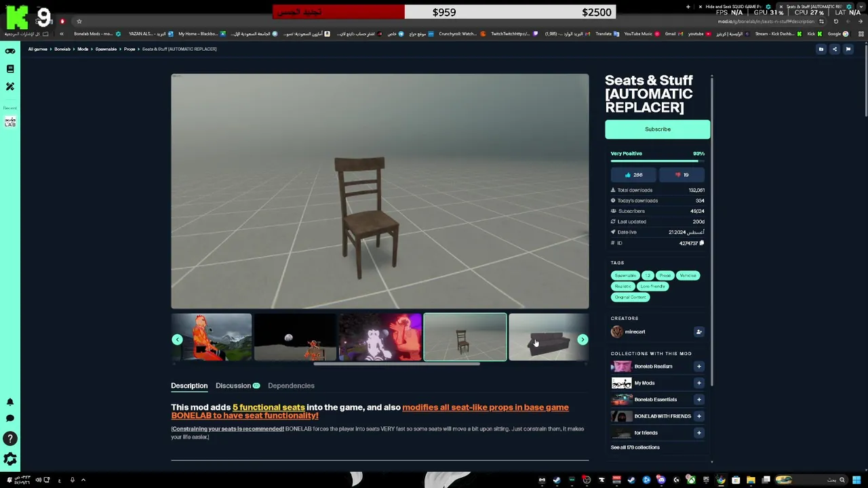The height and width of the screenshot is (488, 868).
Task: Show the previous gallery images arrow
Action: tap(177, 340)
